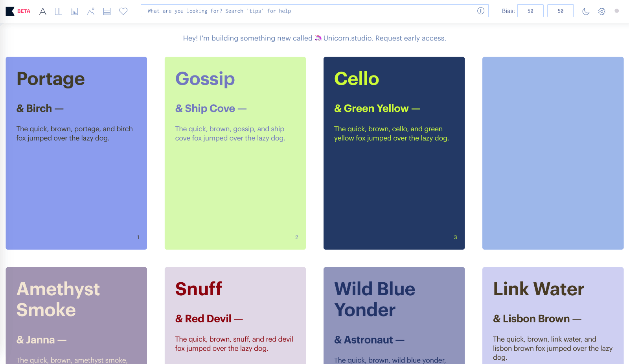This screenshot has height=364, width=629.
Task: Select the typography 'A' view icon
Action: coord(43,11)
